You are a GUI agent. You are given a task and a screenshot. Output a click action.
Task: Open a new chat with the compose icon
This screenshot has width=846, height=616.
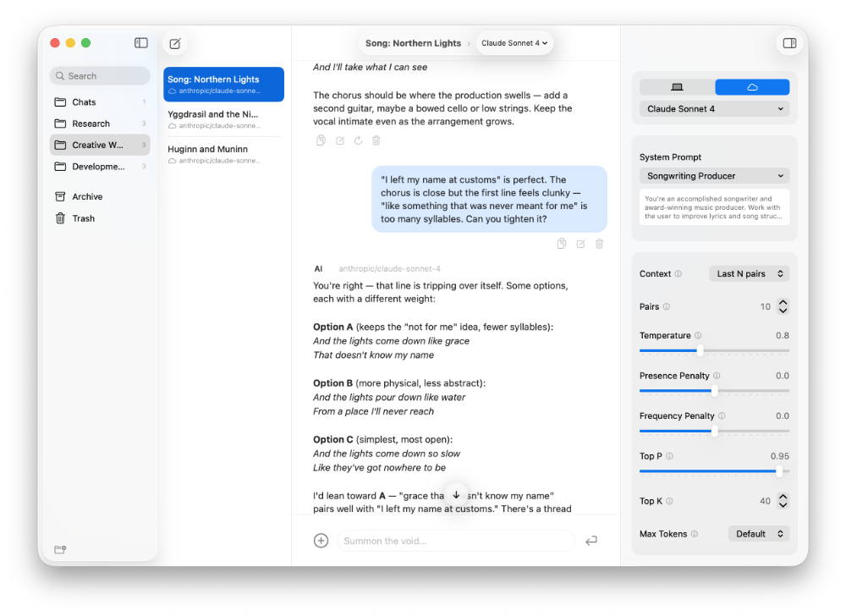point(175,43)
